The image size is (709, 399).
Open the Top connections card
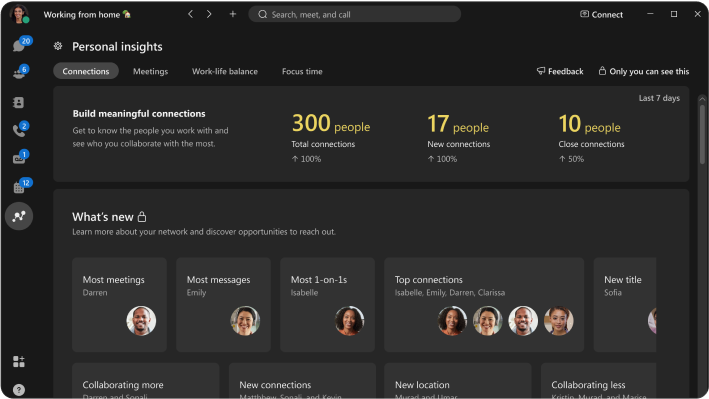point(484,304)
